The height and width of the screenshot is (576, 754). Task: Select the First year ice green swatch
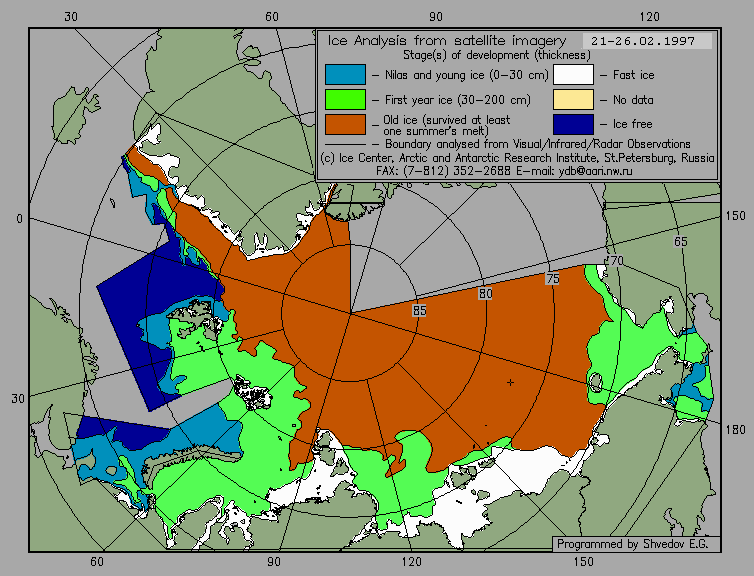(x=345, y=100)
